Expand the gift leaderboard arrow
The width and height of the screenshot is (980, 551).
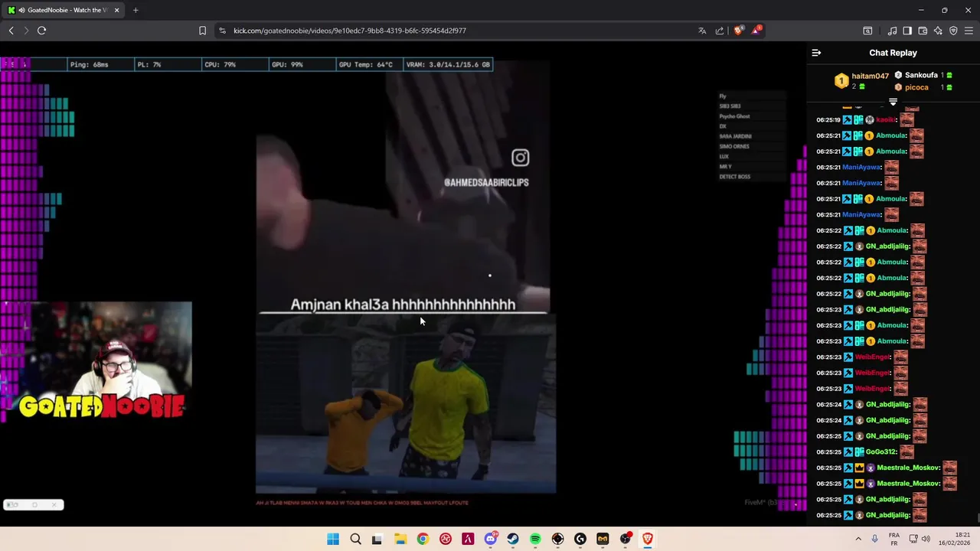point(893,102)
